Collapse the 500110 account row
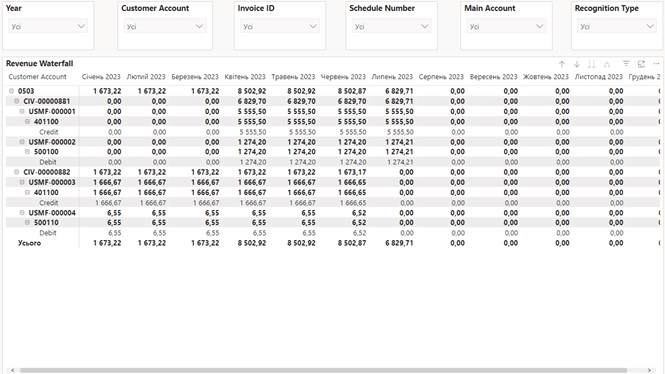Viewport: 665px width, 374px height. click(28, 222)
